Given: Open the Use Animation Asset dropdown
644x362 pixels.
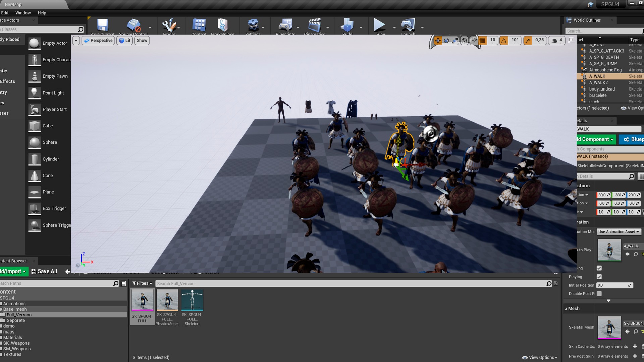Looking at the screenshot, I should [619, 232].
